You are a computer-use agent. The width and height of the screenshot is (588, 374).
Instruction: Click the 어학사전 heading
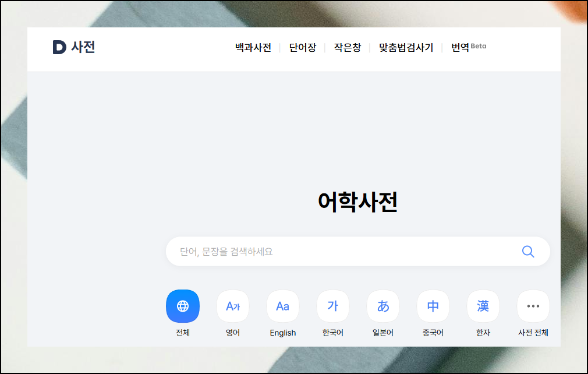tap(358, 202)
